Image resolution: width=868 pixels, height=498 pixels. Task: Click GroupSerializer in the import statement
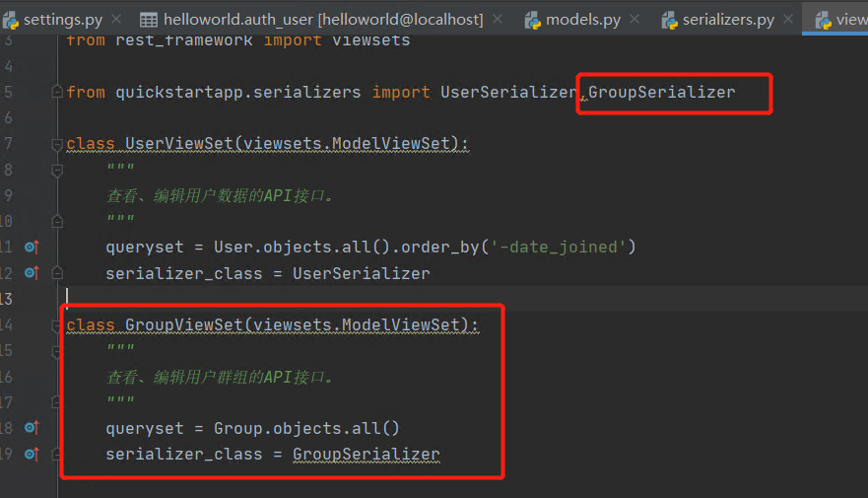661,92
